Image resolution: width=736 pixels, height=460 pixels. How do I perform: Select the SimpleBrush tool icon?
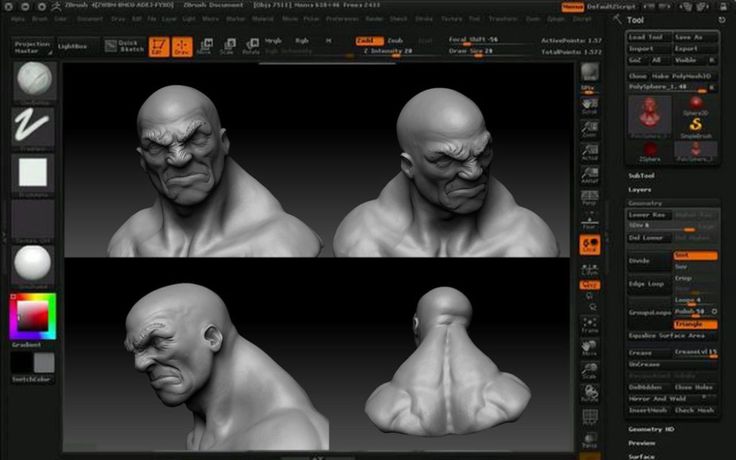pyautogui.click(x=696, y=128)
